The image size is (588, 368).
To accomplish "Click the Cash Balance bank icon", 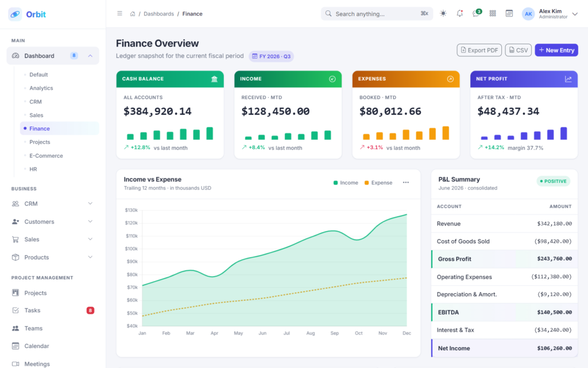I will (x=214, y=79).
